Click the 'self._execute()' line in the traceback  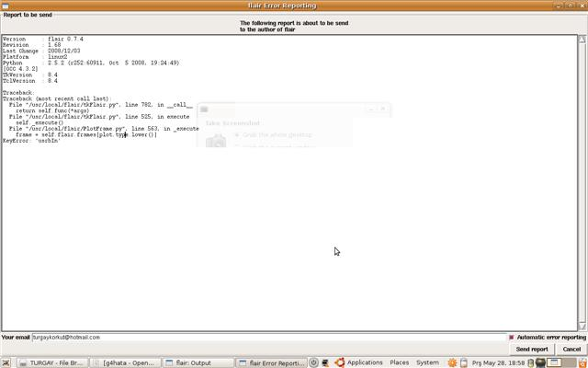pos(40,122)
